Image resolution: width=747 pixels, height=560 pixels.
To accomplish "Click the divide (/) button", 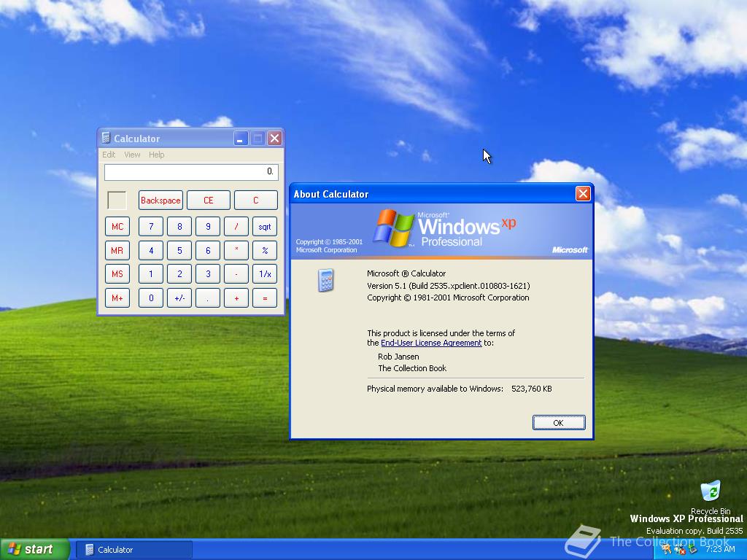I will [236, 227].
